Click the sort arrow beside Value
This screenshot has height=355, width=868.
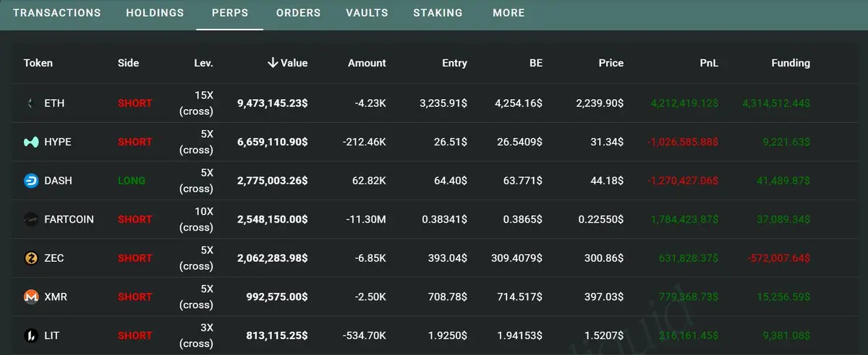[273, 63]
